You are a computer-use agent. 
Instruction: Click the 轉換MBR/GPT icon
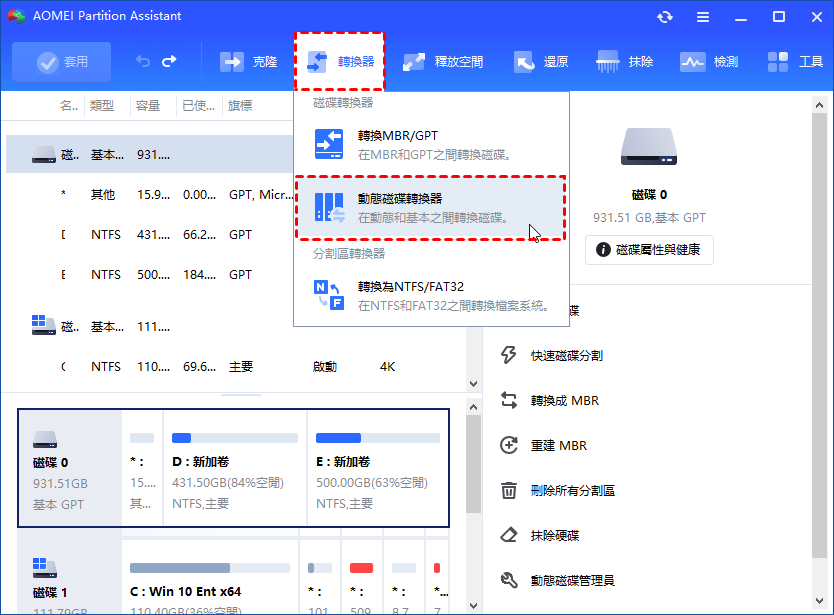point(329,144)
